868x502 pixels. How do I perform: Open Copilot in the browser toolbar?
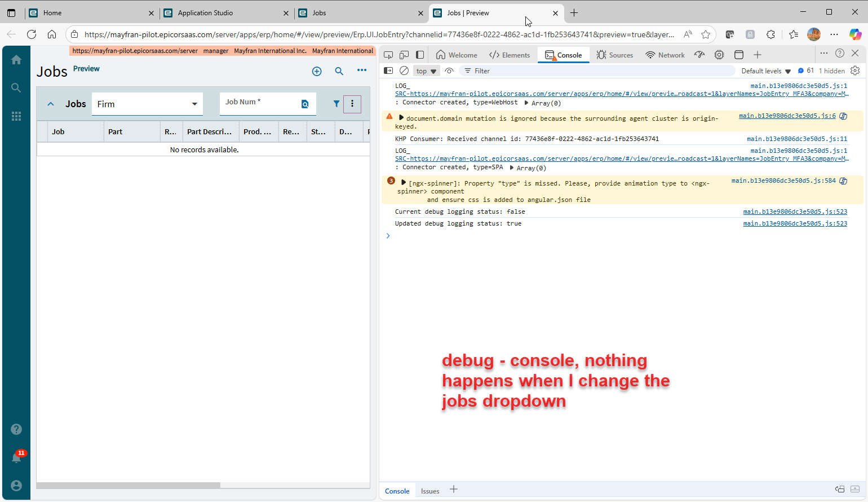click(856, 34)
